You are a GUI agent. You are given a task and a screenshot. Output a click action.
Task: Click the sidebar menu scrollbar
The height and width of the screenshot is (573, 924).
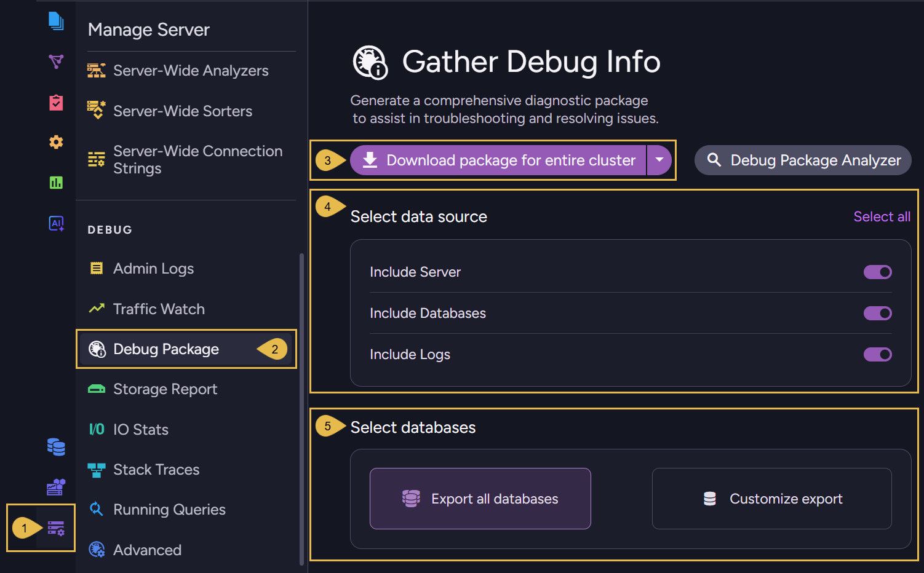[x=301, y=409]
